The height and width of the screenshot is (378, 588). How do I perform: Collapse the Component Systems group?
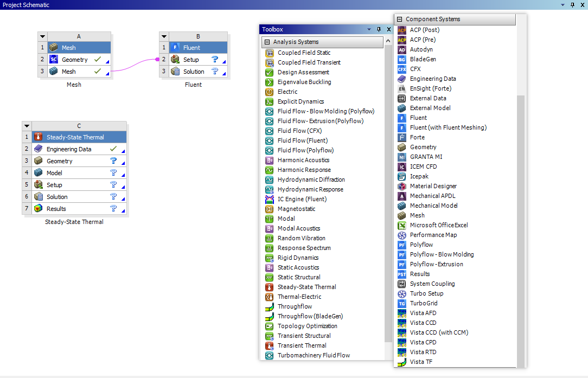399,19
